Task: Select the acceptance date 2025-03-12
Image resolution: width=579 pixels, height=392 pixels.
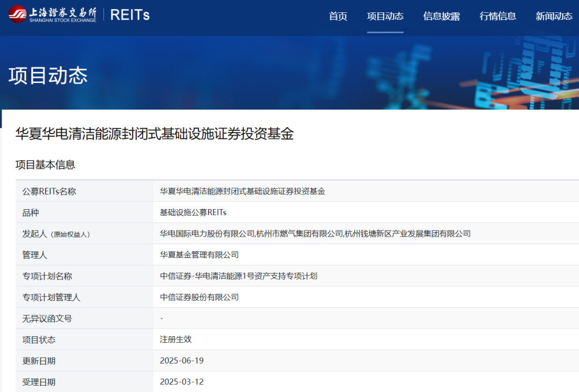Action: point(182,381)
